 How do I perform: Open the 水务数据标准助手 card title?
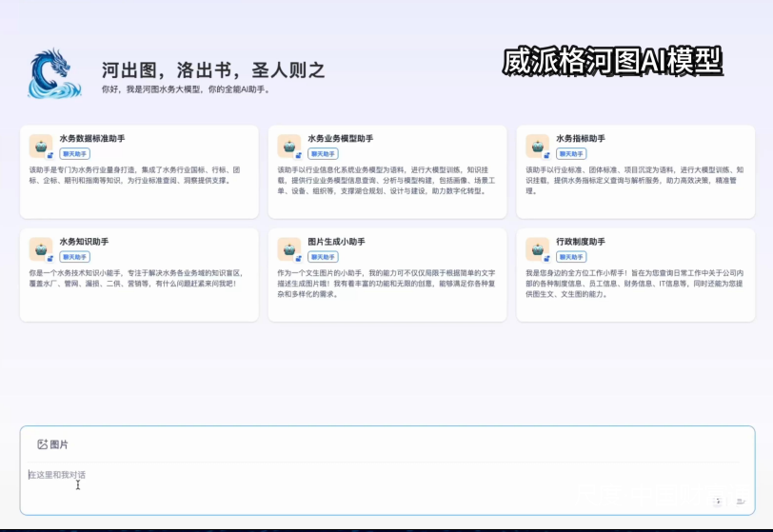point(91,139)
